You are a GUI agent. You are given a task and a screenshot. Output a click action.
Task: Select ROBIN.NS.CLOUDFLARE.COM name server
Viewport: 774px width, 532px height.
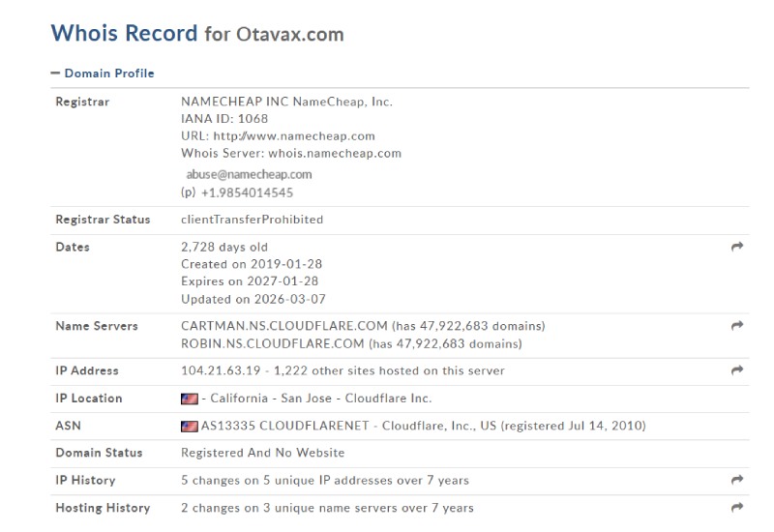pyautogui.click(x=273, y=343)
